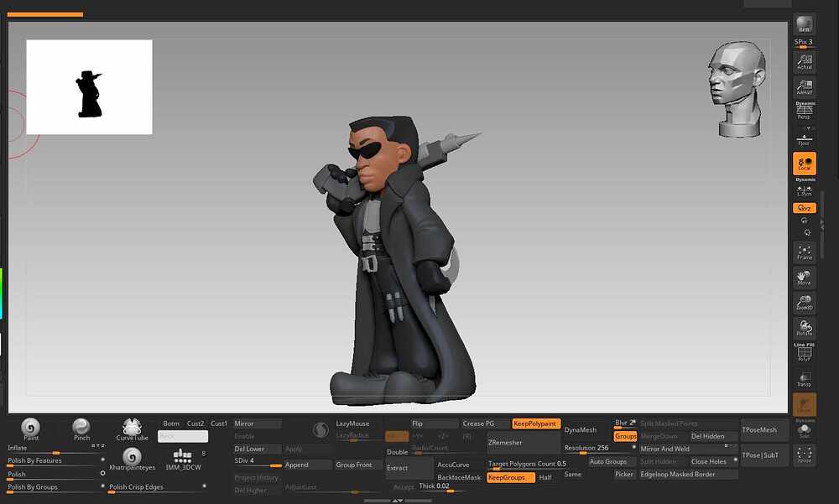Toggle the Floor grid icon
This screenshot has width=839, height=504.
click(x=805, y=138)
